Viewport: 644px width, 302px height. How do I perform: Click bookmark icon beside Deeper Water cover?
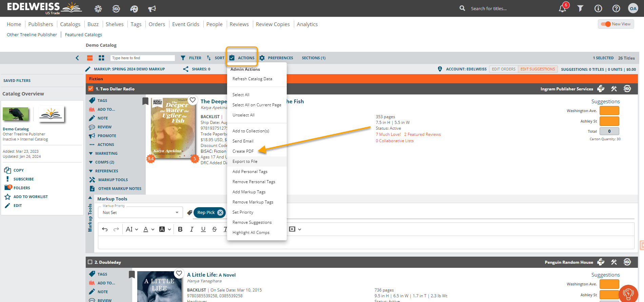click(x=145, y=101)
